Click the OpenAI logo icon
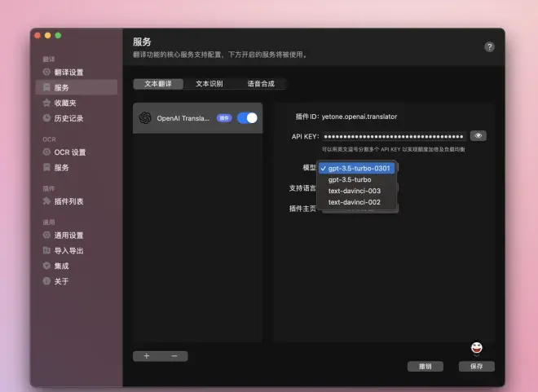This screenshot has height=392, width=538. pos(145,118)
